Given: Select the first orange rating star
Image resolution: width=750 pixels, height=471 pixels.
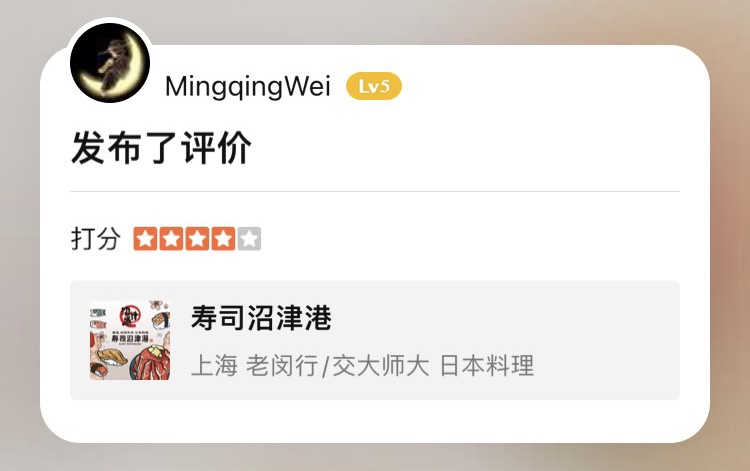Looking at the screenshot, I should [x=145, y=239].
